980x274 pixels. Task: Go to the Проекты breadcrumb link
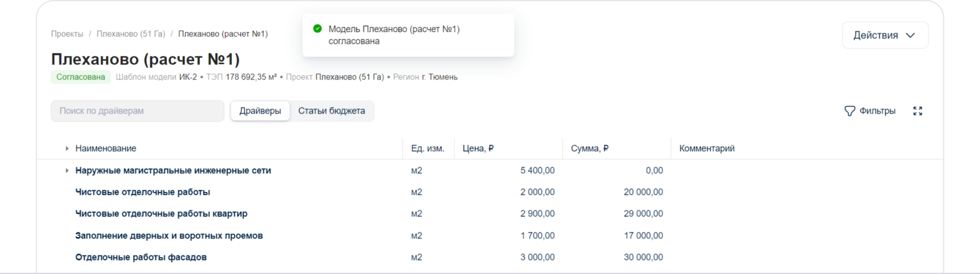[67, 34]
